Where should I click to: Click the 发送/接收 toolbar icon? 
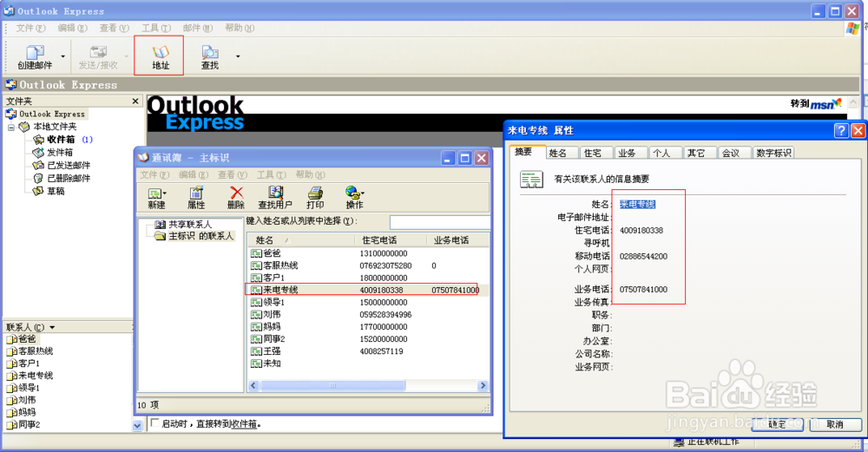tap(98, 57)
